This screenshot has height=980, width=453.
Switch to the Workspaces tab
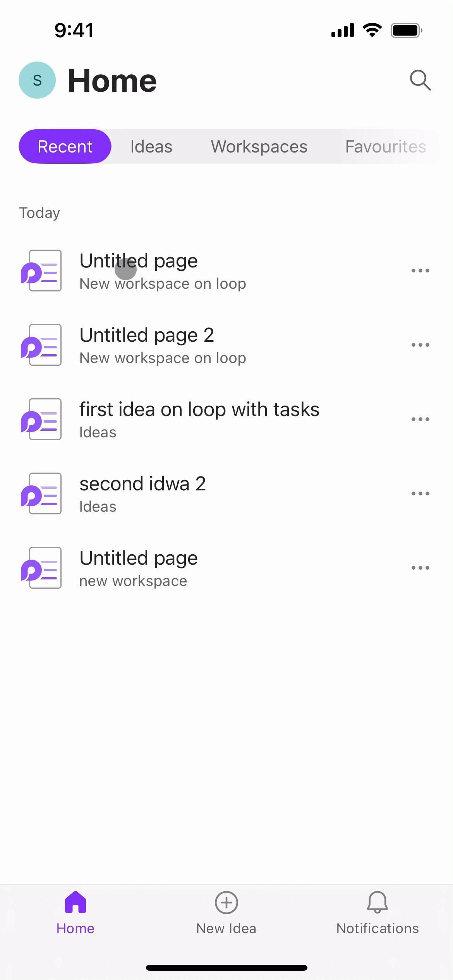[259, 147]
